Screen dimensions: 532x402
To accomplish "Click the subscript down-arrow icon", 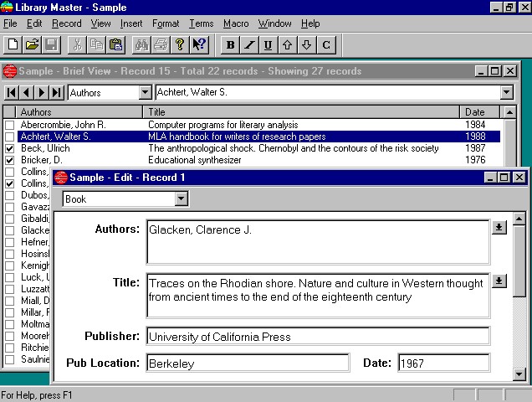I will point(306,45).
